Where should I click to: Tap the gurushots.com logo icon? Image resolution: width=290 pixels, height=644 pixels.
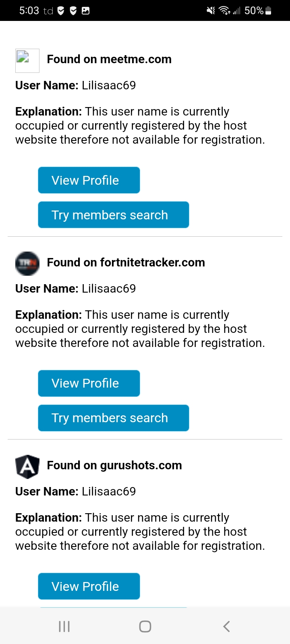pos(27,466)
